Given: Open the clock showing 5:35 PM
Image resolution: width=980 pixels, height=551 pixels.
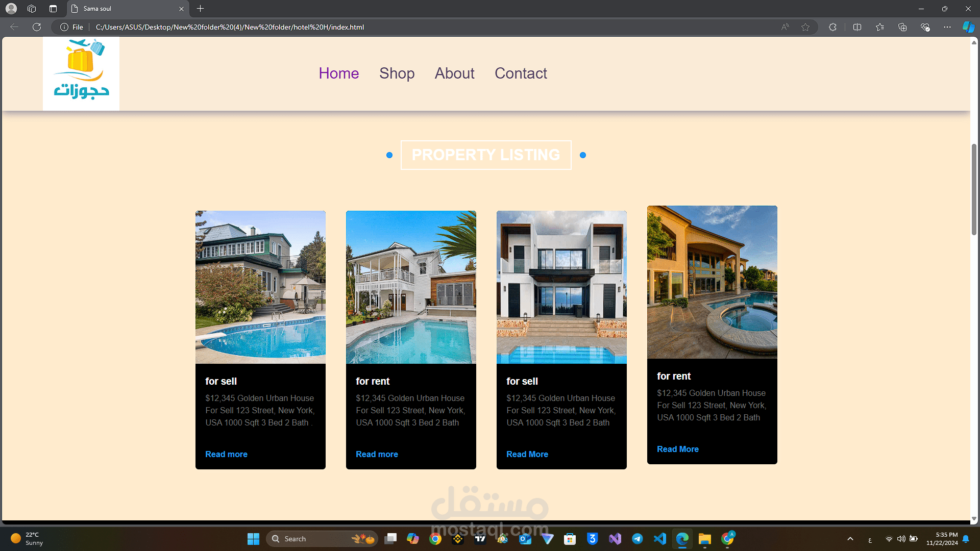Looking at the screenshot, I should tap(942, 539).
